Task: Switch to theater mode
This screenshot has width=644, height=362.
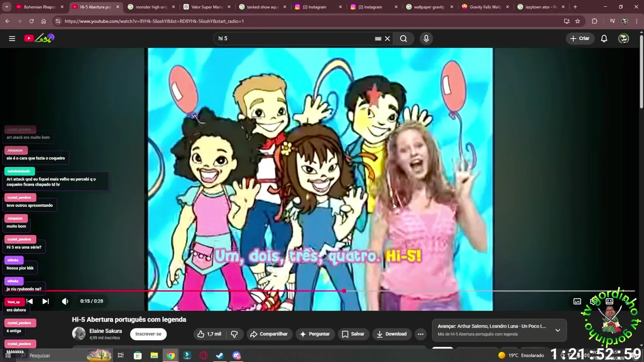Action: tap(610, 301)
